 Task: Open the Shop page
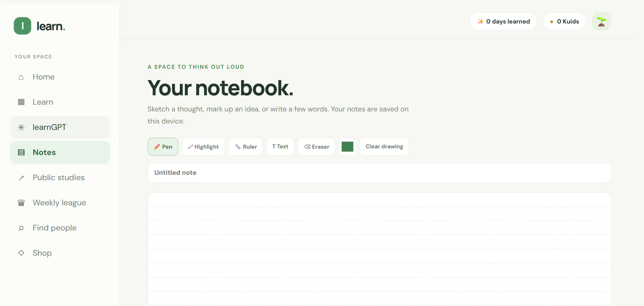[60, 253]
